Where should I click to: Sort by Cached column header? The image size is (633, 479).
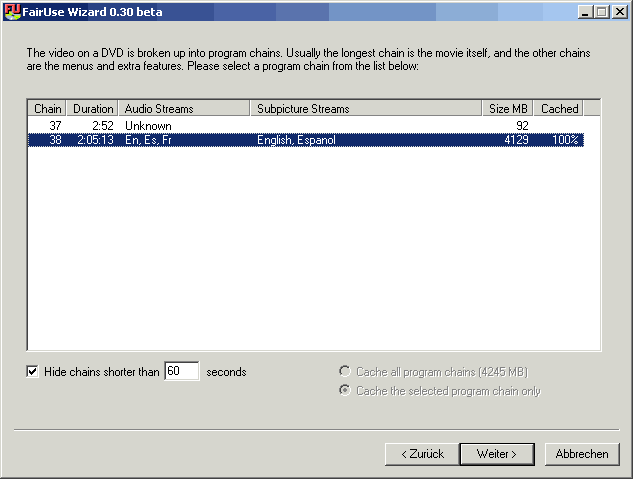(x=559, y=109)
